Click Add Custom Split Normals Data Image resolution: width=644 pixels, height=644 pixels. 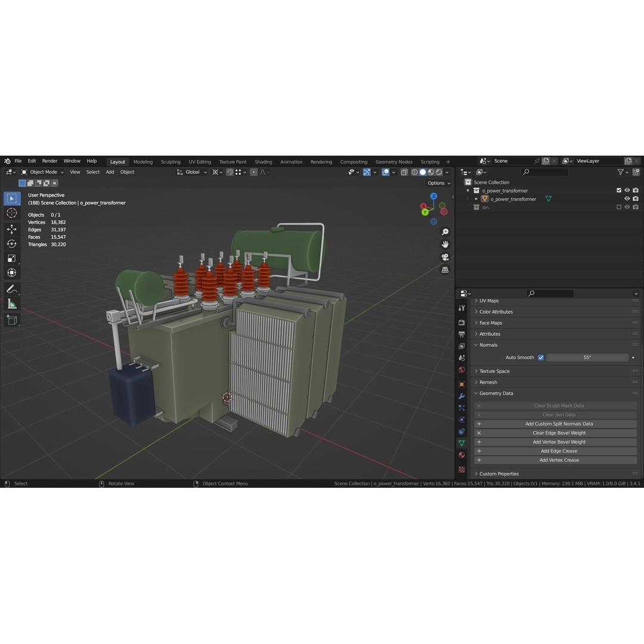(x=555, y=425)
